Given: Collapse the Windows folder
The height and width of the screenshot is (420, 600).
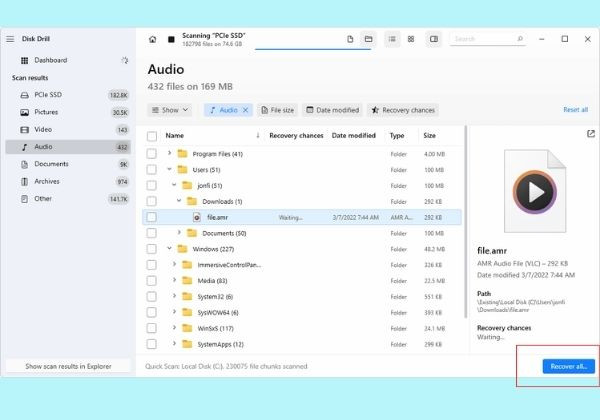Looking at the screenshot, I should coord(170,249).
